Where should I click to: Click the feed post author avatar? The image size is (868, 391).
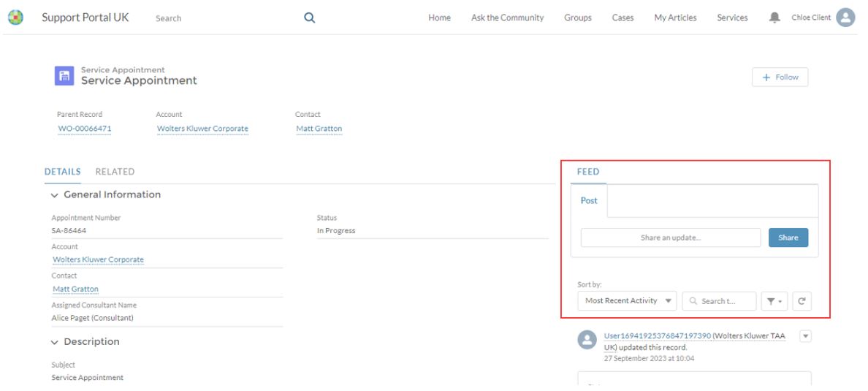click(587, 340)
